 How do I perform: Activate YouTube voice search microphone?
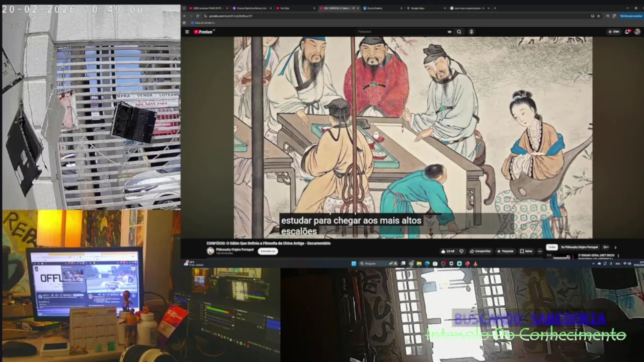pos(471,32)
